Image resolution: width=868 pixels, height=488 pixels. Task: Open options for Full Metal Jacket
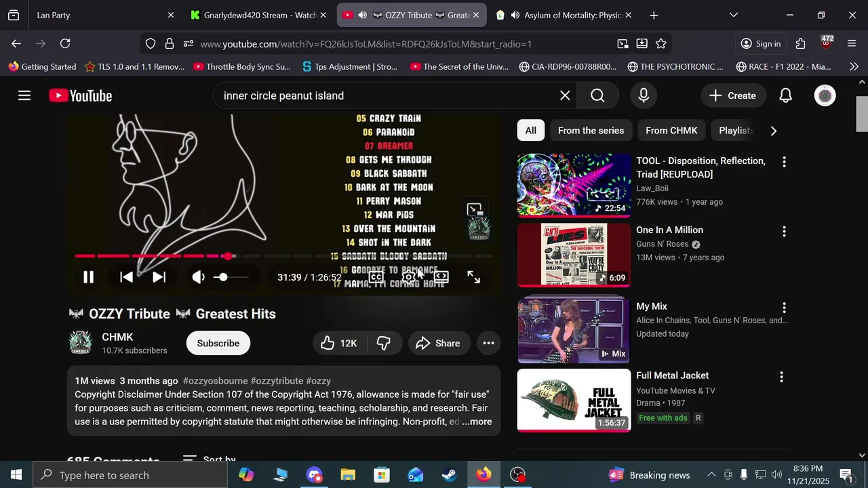coord(781,377)
